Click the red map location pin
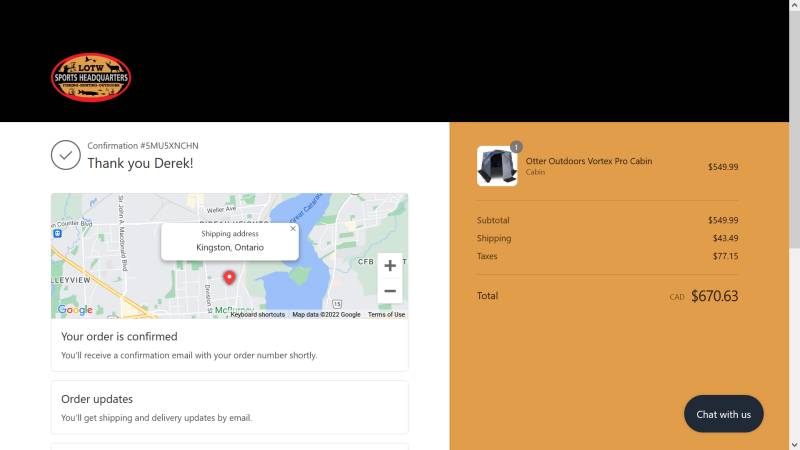The height and width of the screenshot is (450, 800). pos(230,277)
